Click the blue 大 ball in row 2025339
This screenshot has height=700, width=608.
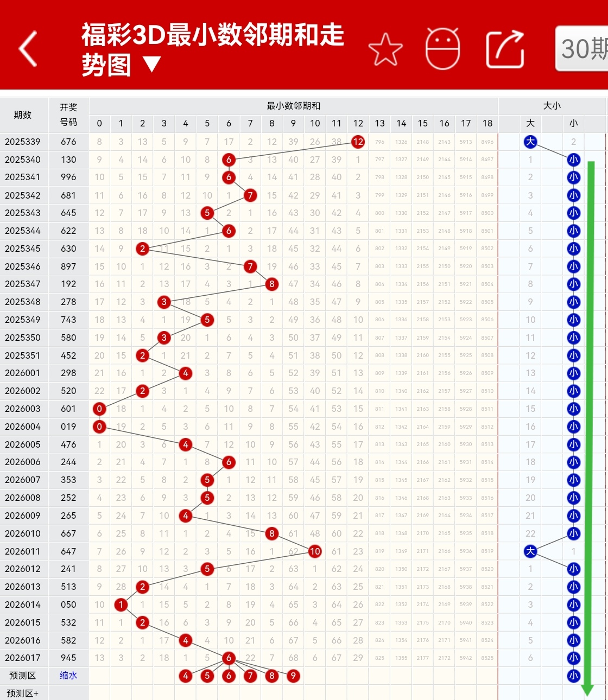pos(530,142)
